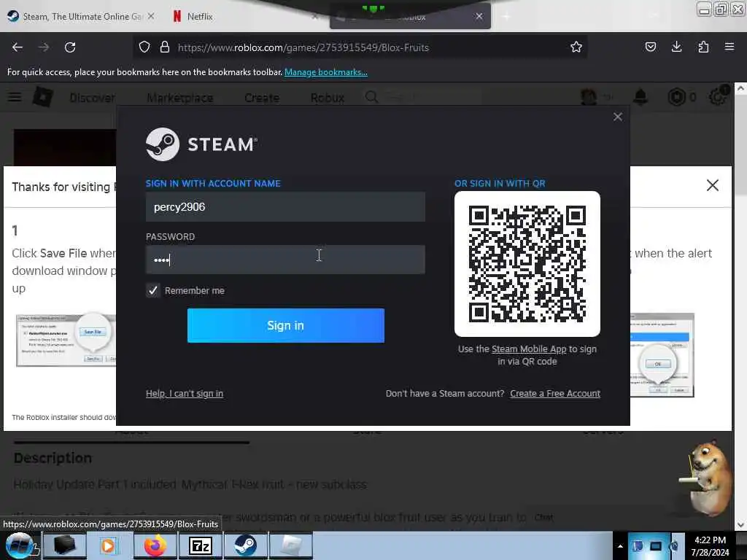Screen dimensions: 747x560
Task: Open the Firefox hamburger menu
Action: [729, 47]
